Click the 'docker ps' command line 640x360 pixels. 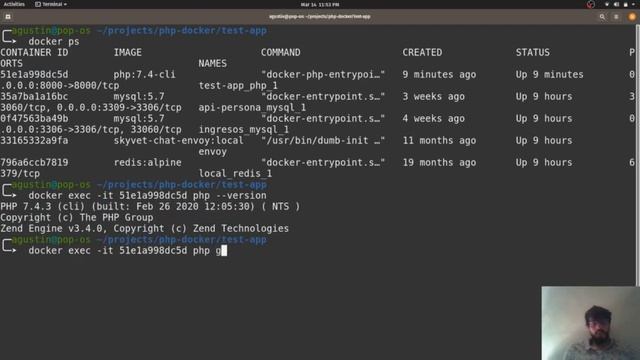pos(54,41)
